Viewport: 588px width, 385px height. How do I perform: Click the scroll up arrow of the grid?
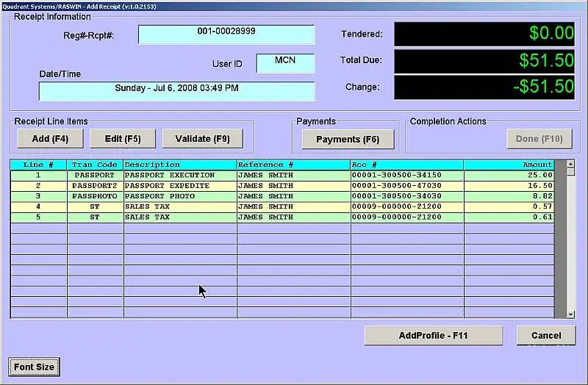(570, 163)
